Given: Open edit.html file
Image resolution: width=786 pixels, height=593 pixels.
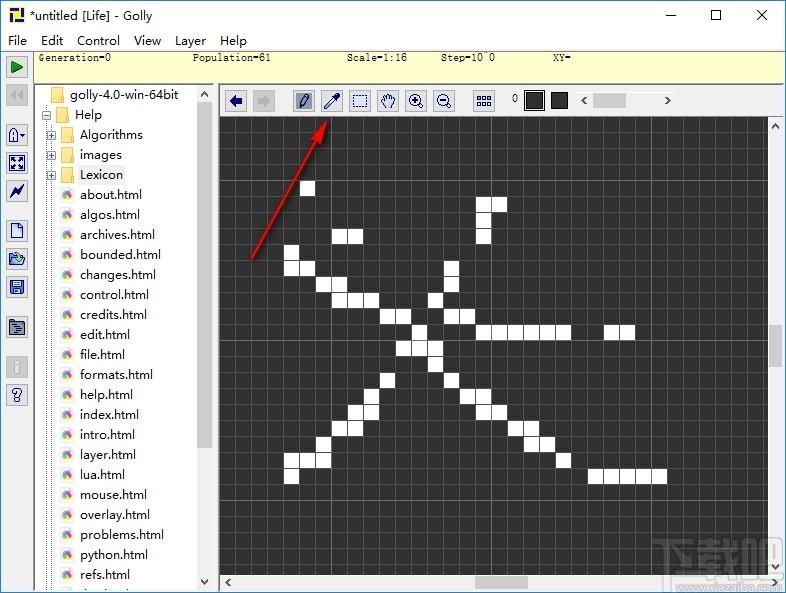Looking at the screenshot, I should point(105,335).
